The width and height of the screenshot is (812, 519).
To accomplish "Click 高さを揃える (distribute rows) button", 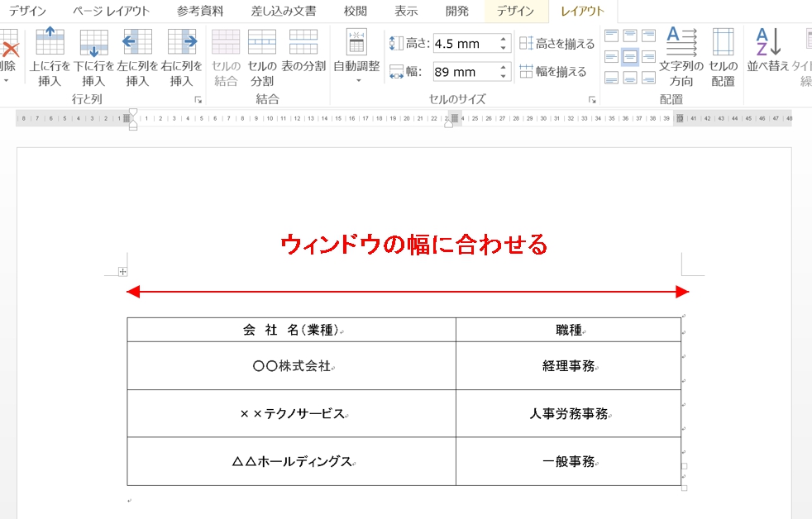I will tap(556, 44).
